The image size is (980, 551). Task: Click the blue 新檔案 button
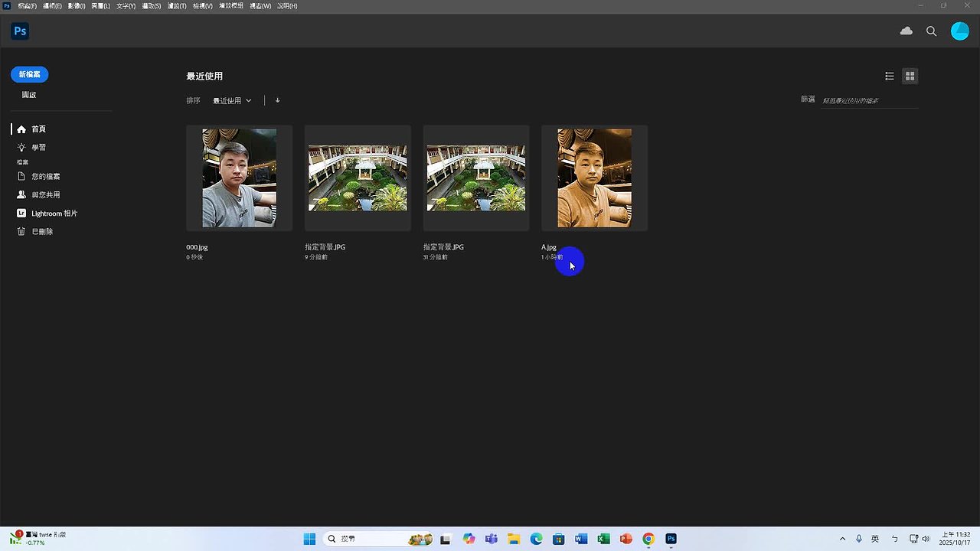(x=29, y=74)
